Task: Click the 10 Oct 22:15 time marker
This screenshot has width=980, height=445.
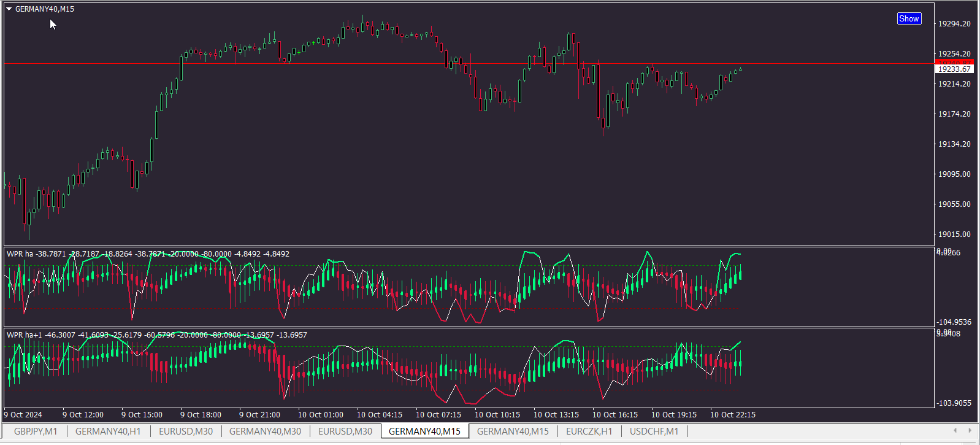Action: coord(733,414)
